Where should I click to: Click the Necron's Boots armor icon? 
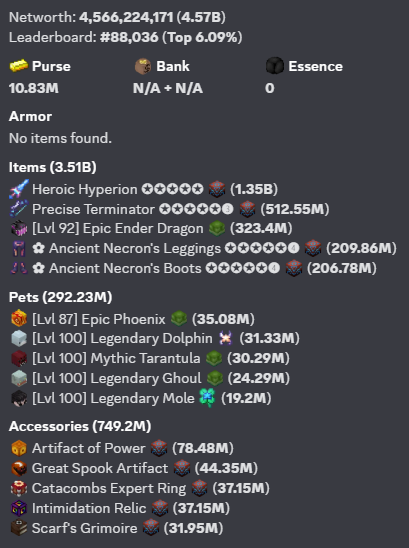click(x=19, y=269)
